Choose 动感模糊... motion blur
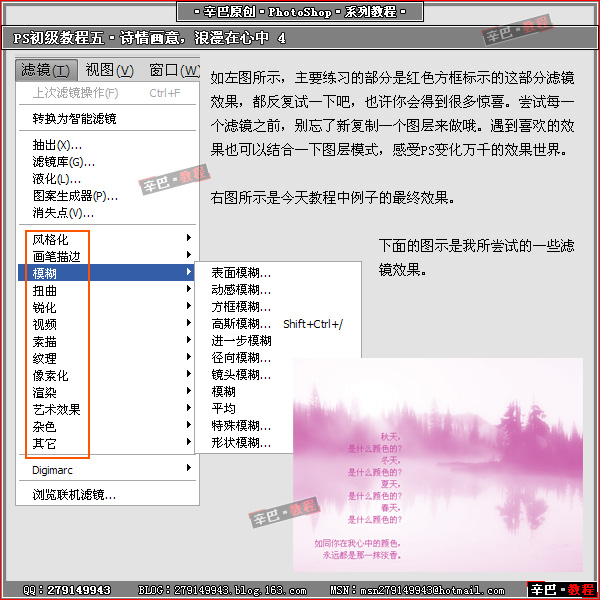 point(241,289)
